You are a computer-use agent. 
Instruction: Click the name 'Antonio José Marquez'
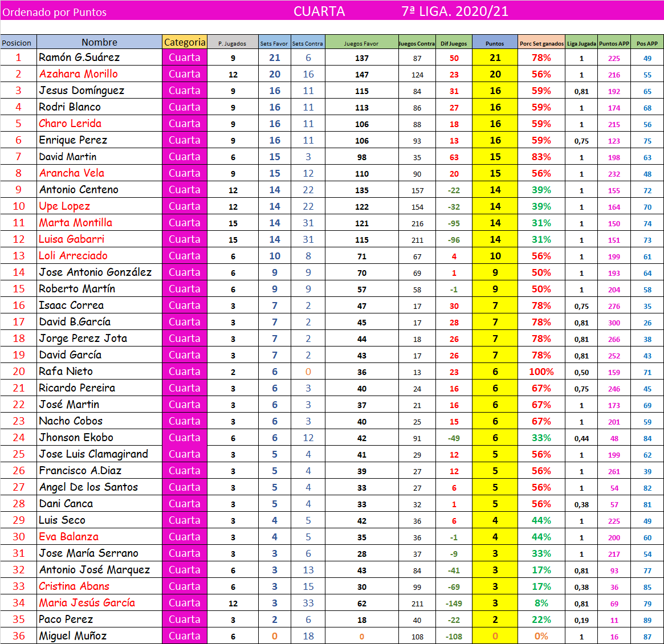pyautogui.click(x=95, y=569)
